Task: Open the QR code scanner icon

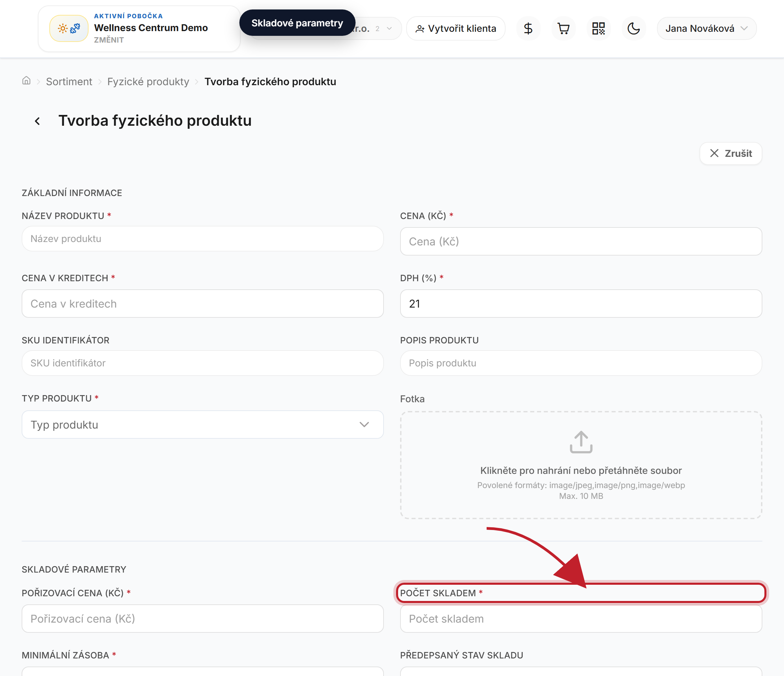Action: pyautogui.click(x=598, y=28)
